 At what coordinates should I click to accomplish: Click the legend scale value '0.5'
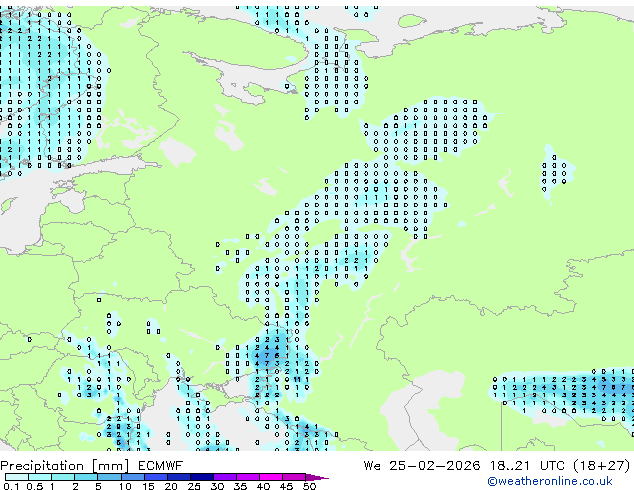[35, 486]
